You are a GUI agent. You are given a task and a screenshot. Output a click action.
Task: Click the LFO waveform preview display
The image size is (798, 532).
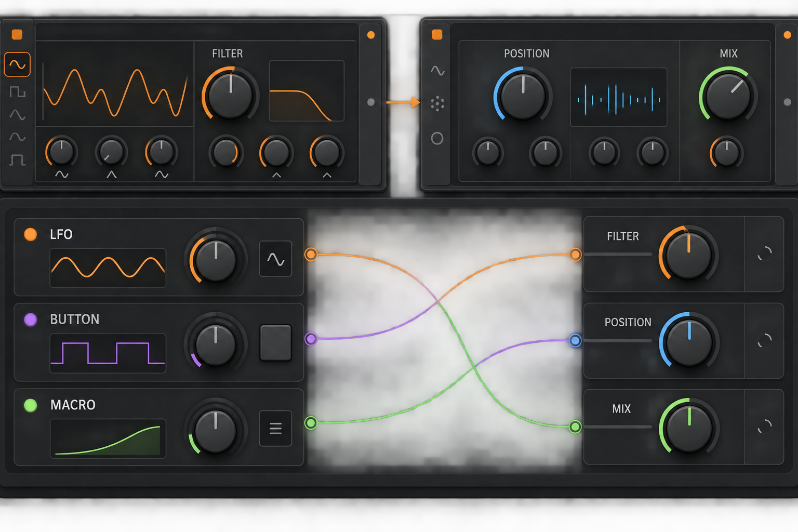pyautogui.click(x=108, y=268)
